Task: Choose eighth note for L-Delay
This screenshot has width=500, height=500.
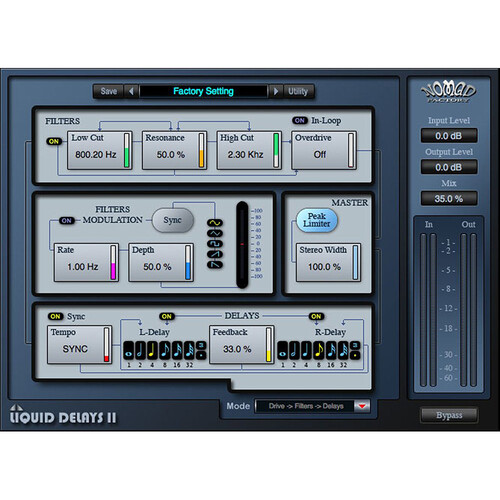Action: [x=165, y=350]
